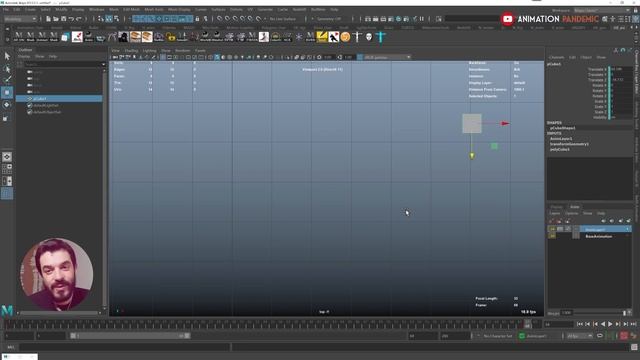Click IPR render pause icon
The width and height of the screenshot is (640, 360).
click(422, 19)
